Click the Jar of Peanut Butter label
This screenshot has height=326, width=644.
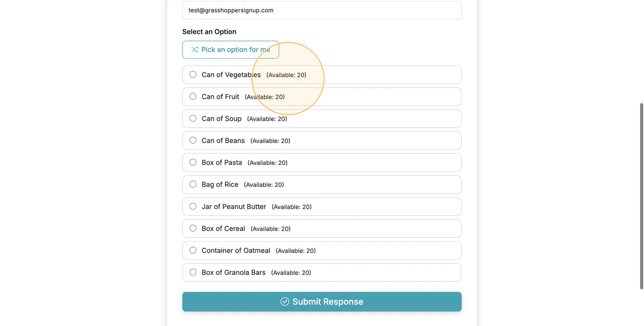coord(234,206)
